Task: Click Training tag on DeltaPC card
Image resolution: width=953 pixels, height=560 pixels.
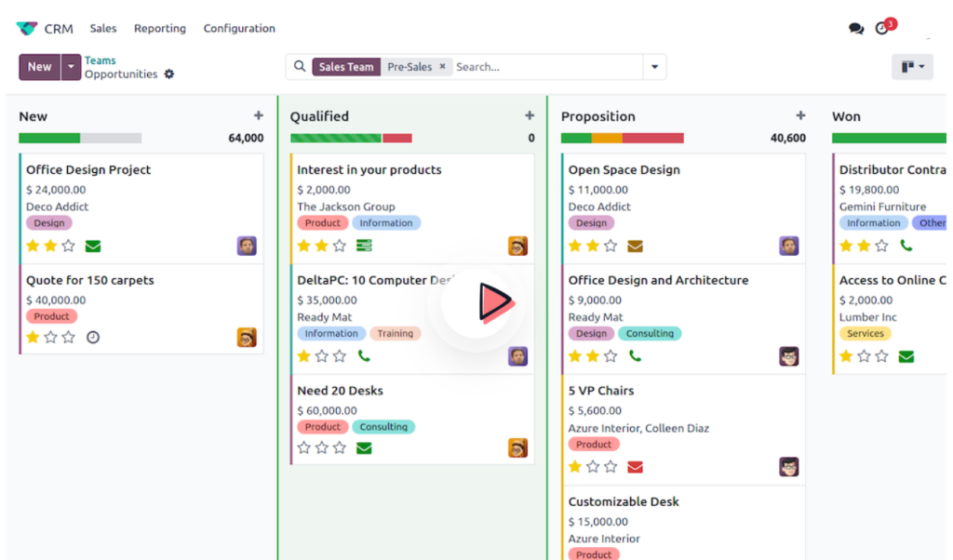Action: 395,333
